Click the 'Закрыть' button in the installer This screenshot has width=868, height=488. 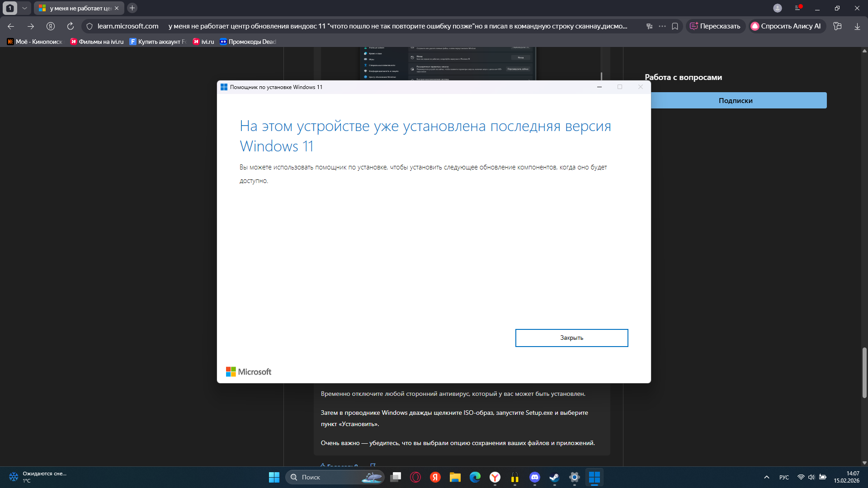571,338
